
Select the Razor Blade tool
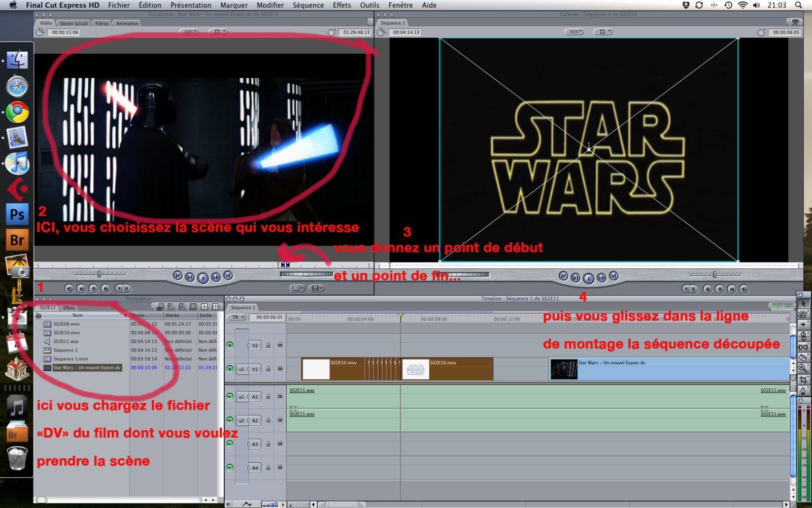[803, 358]
